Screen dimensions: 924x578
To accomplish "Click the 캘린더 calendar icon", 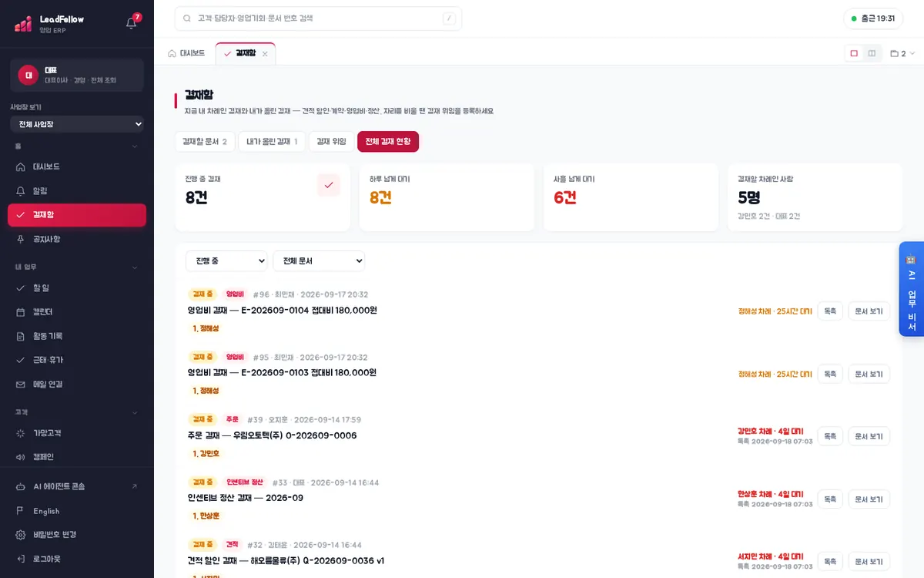I will [x=21, y=312].
